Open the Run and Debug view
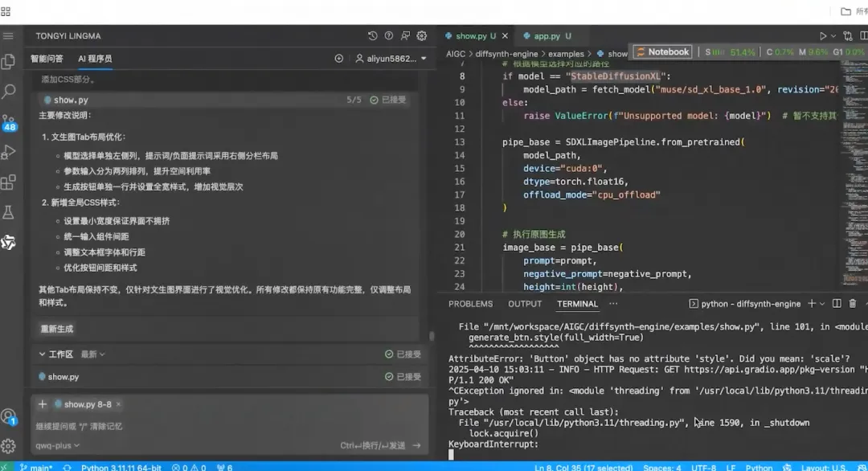Viewport: 868px width, 471px height. coord(8,152)
